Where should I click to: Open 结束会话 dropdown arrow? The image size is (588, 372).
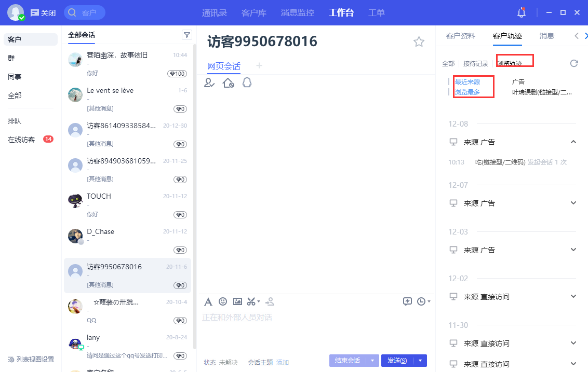coord(372,361)
